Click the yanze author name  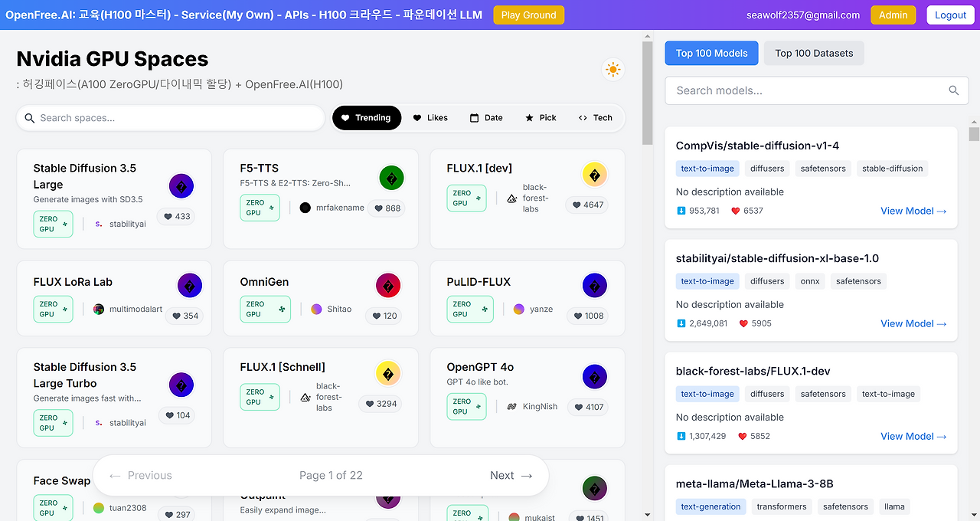[x=541, y=310]
